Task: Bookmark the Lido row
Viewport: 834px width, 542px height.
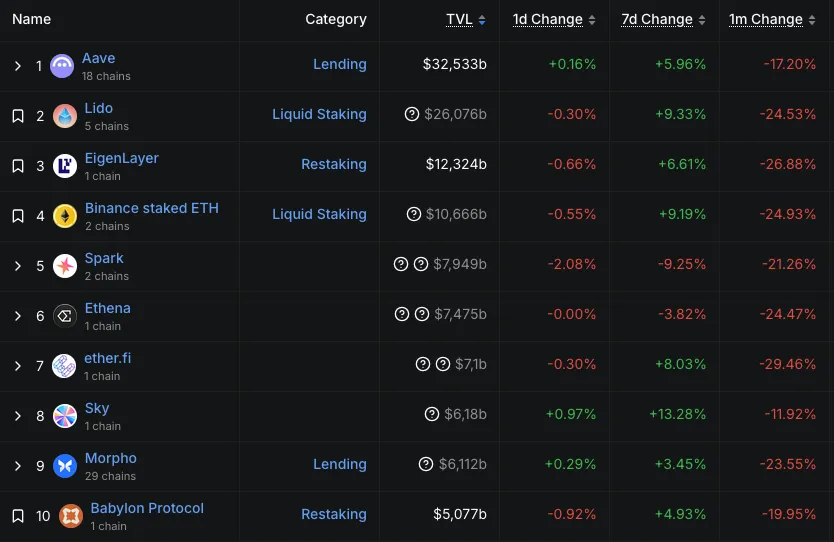Action: [18, 116]
